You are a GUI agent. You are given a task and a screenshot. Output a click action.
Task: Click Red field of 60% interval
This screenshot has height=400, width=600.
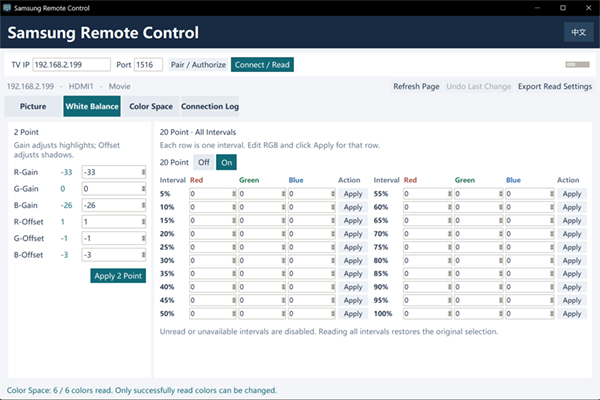click(x=428, y=207)
